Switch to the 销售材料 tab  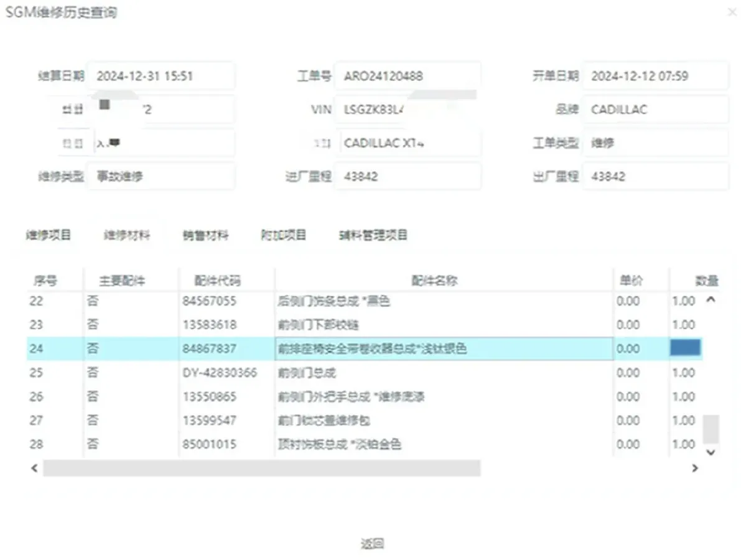point(205,235)
